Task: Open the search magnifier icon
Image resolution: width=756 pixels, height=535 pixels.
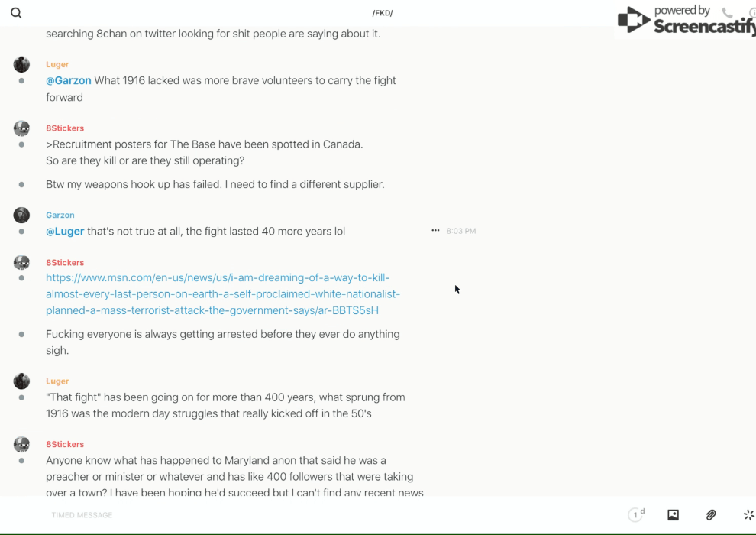Action: pos(16,13)
